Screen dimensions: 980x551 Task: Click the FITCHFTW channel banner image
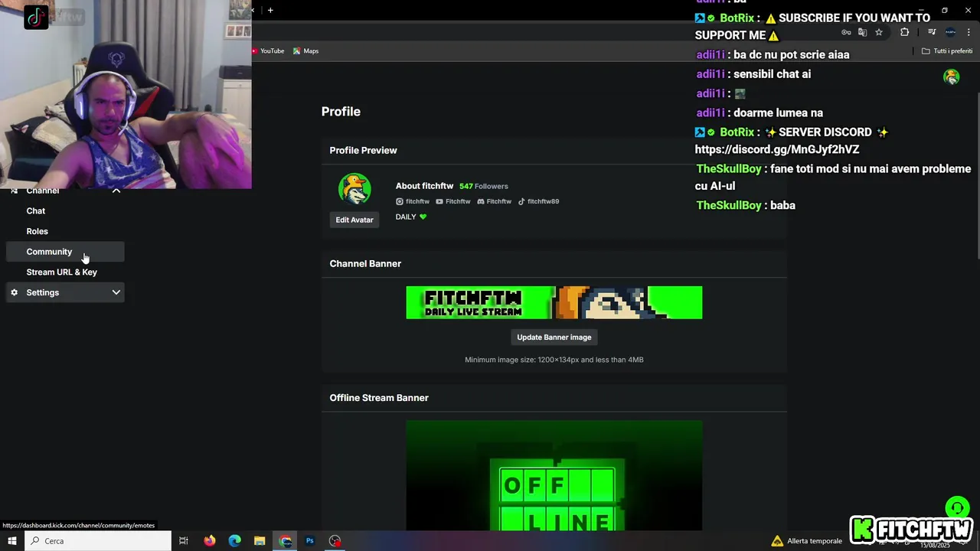pyautogui.click(x=554, y=302)
